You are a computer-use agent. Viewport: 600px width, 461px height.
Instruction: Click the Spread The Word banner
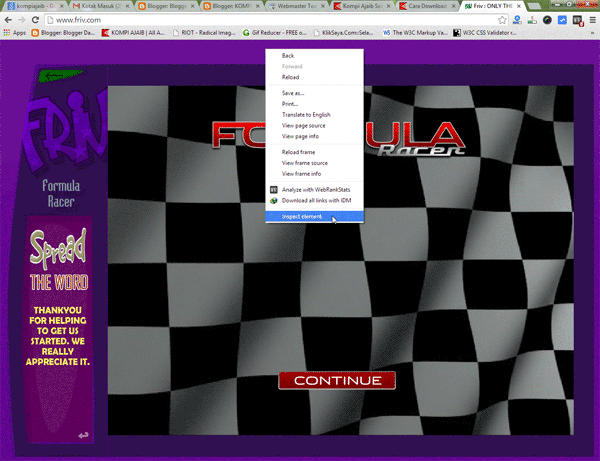pyautogui.click(x=59, y=329)
